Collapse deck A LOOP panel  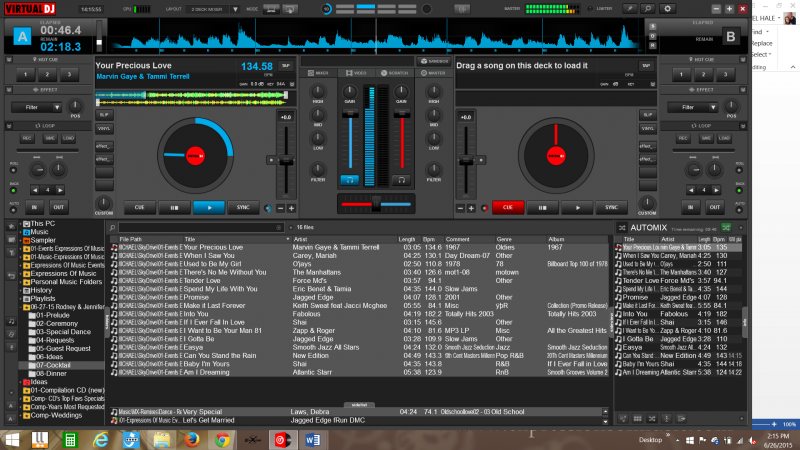click(x=9, y=126)
